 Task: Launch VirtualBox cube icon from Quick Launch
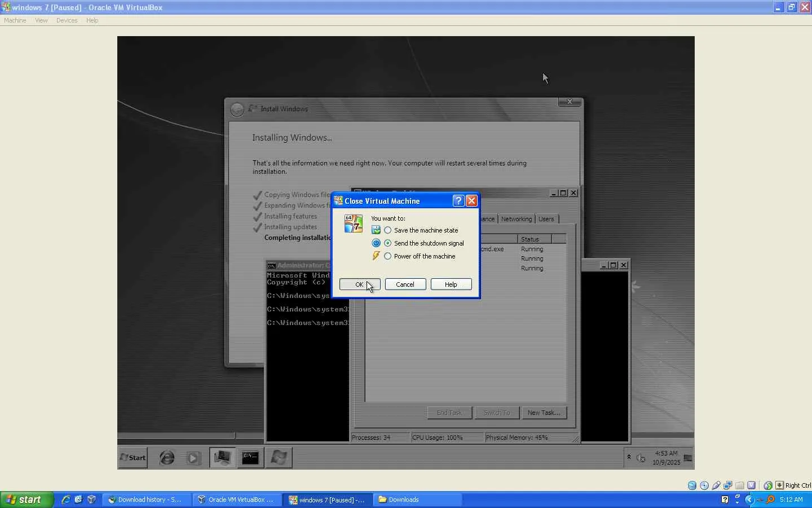(x=91, y=500)
